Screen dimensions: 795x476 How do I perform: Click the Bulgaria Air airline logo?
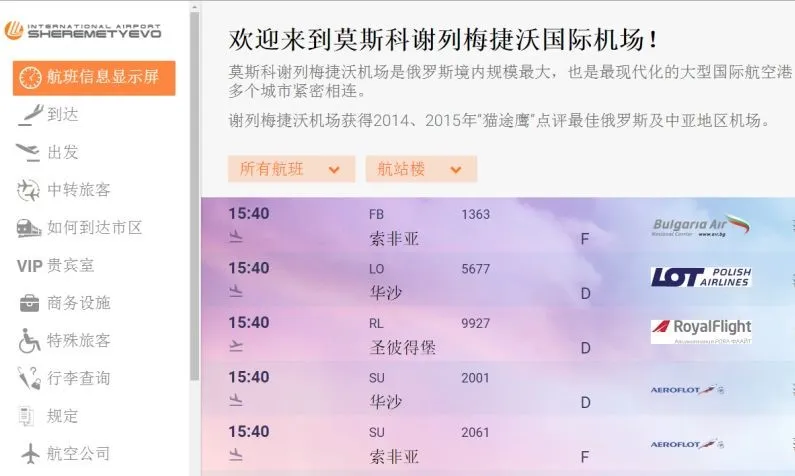coord(700,226)
